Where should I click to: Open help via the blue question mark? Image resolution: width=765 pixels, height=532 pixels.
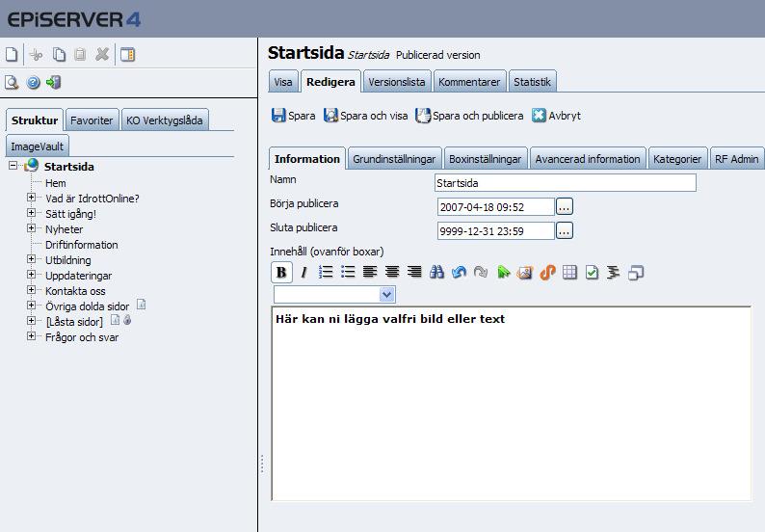point(33,83)
